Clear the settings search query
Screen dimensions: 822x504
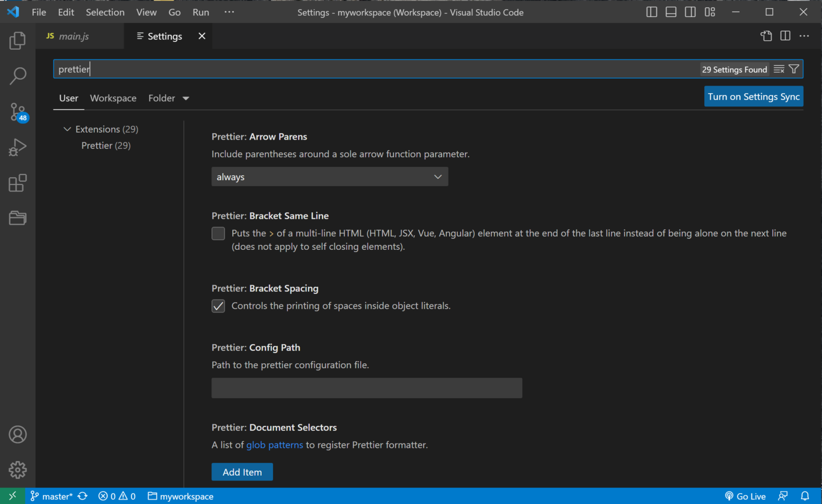pyautogui.click(x=779, y=68)
